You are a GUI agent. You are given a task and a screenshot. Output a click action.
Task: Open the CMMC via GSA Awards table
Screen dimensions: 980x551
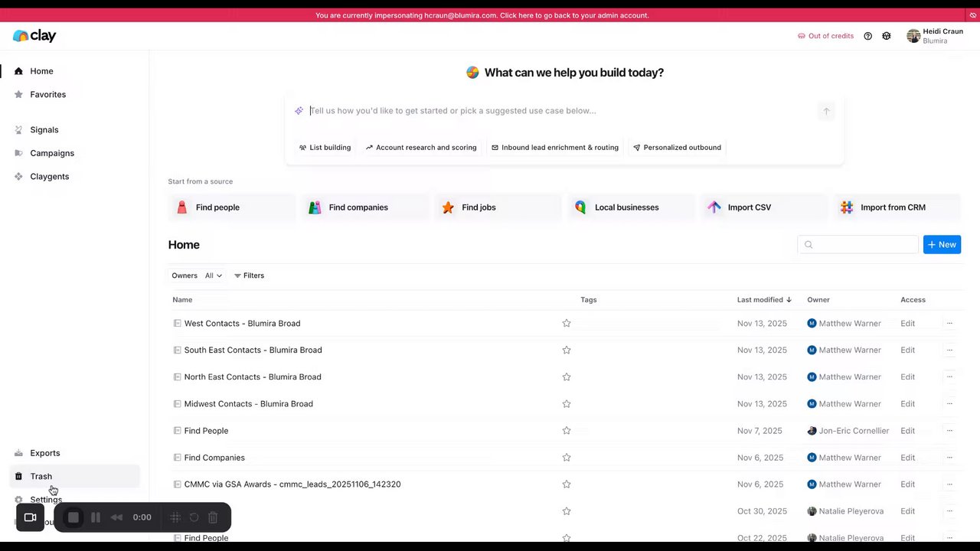point(292,484)
